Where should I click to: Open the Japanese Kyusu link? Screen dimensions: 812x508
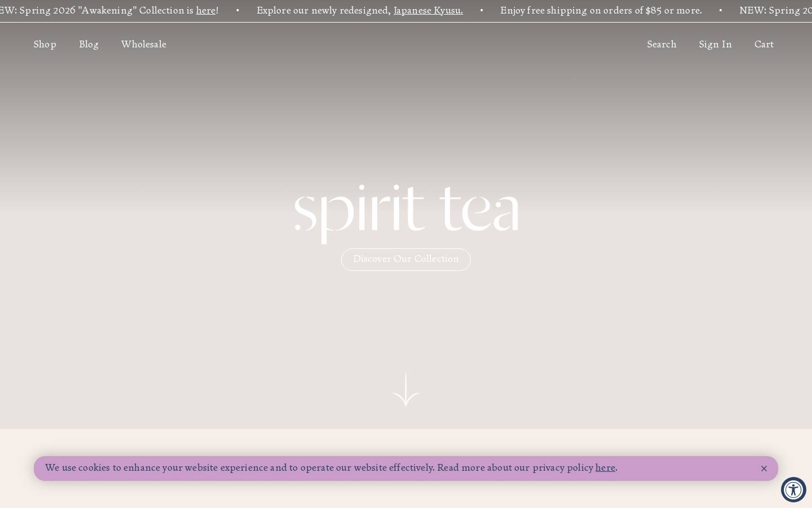coord(428,11)
